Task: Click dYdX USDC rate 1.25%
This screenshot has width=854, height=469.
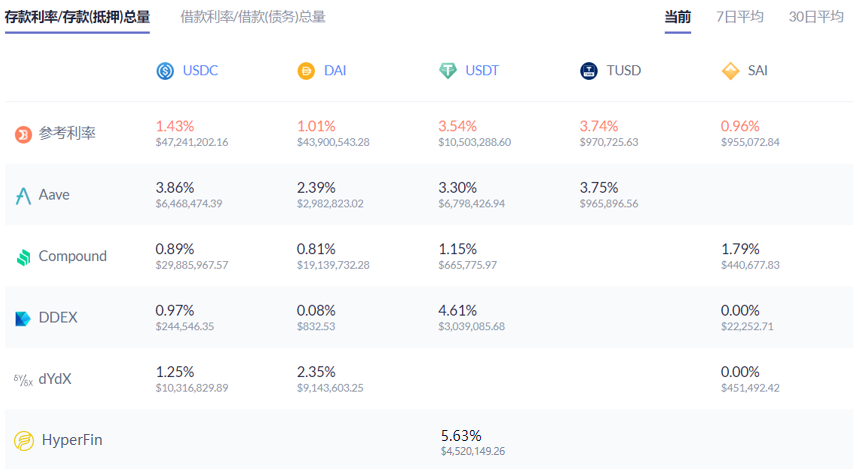Action: (175, 373)
